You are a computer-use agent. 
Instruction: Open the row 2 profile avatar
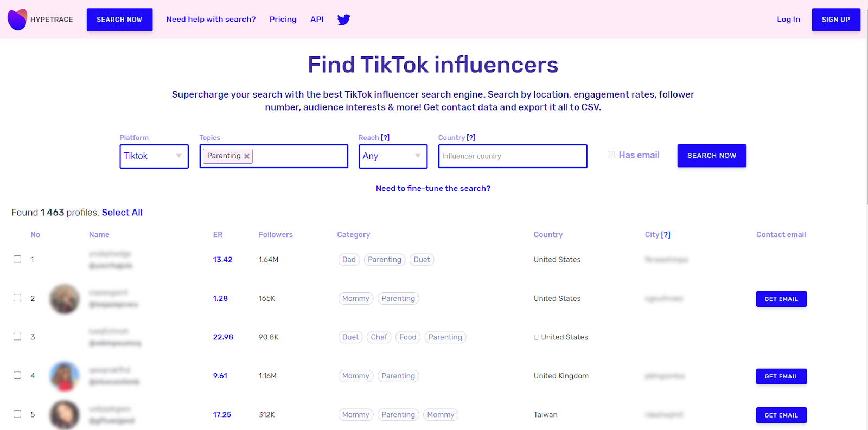pos(65,299)
